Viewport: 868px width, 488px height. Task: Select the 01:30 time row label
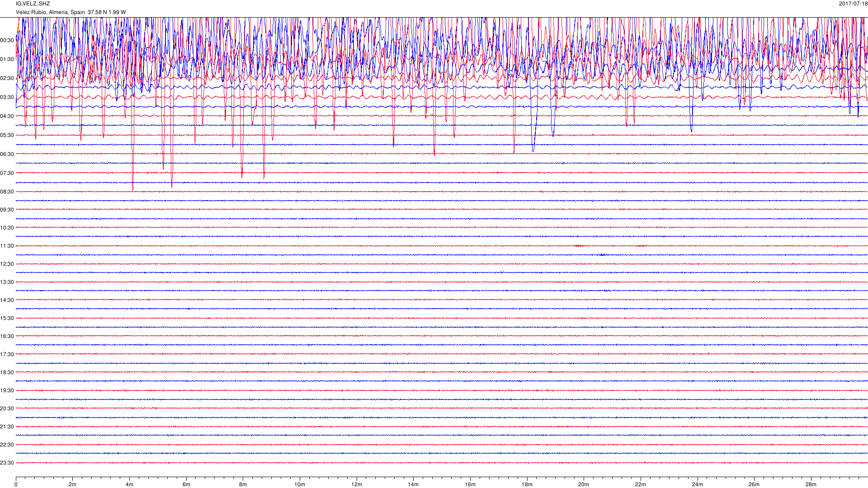point(7,59)
